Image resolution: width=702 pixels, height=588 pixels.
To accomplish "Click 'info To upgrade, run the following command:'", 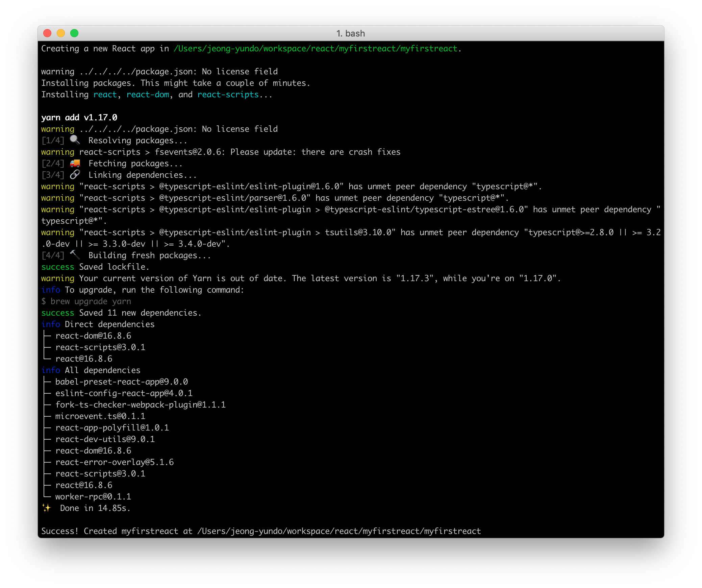I will (x=143, y=290).
